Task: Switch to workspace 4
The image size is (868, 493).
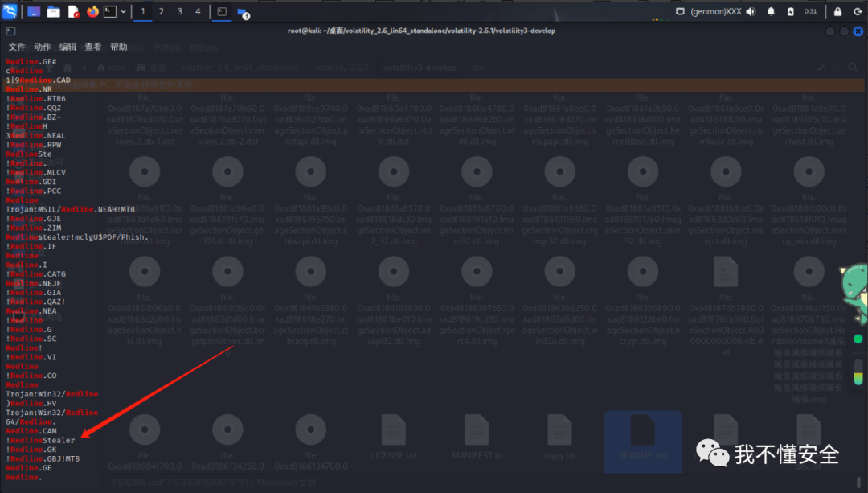Action: pos(198,11)
